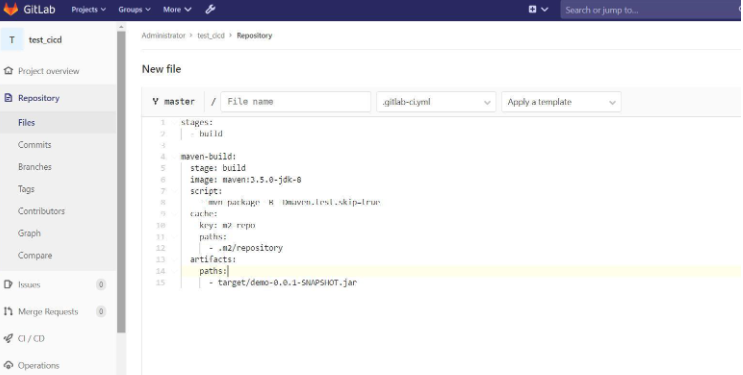Image resolution: width=743 pixels, height=375 pixels.
Task: Open Merge Requests in sidebar
Action: [48, 311]
